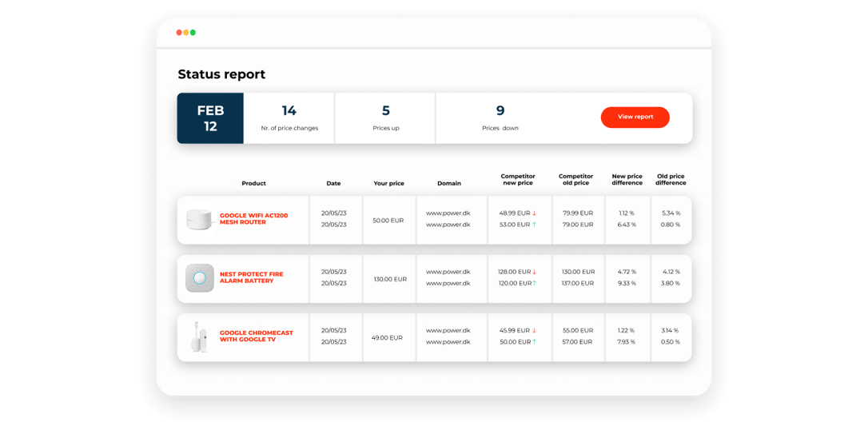Click the 4.12 % old price difference
868x430 pixels.
[x=671, y=272]
